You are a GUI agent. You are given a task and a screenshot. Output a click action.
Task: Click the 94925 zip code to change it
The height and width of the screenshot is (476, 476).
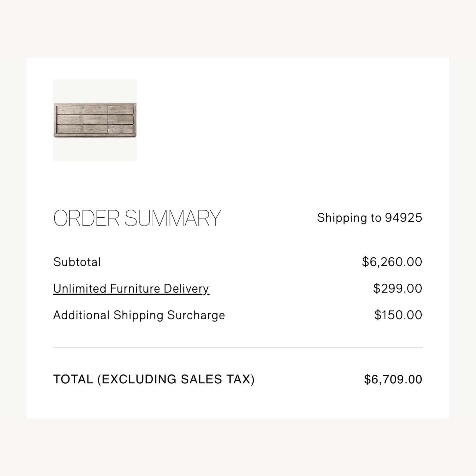pos(406,217)
